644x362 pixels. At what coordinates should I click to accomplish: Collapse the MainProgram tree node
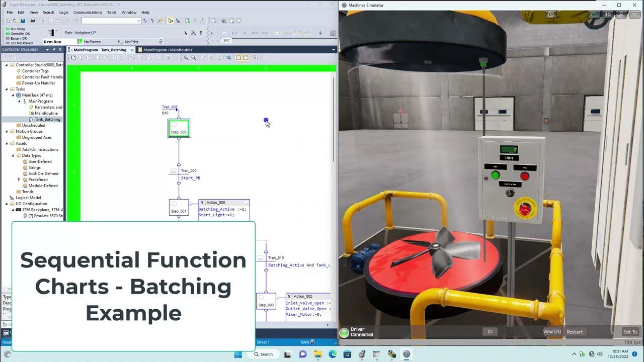pyautogui.click(x=19, y=101)
